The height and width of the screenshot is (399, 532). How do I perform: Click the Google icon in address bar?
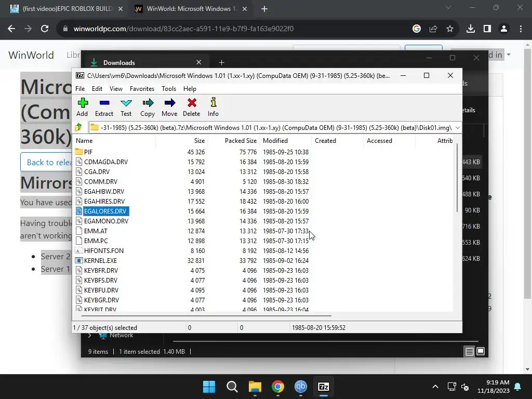417,29
